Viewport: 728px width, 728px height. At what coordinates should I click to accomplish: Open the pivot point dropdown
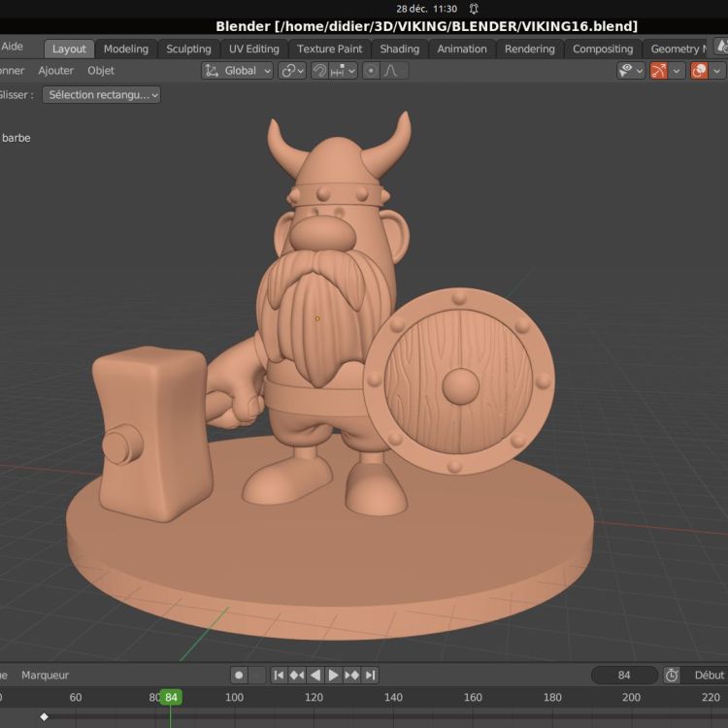pyautogui.click(x=292, y=71)
